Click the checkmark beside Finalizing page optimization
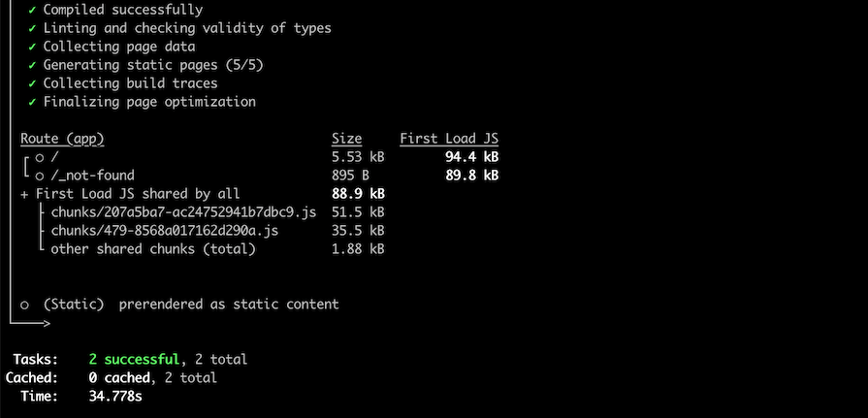The height and width of the screenshot is (418, 868). [32, 102]
